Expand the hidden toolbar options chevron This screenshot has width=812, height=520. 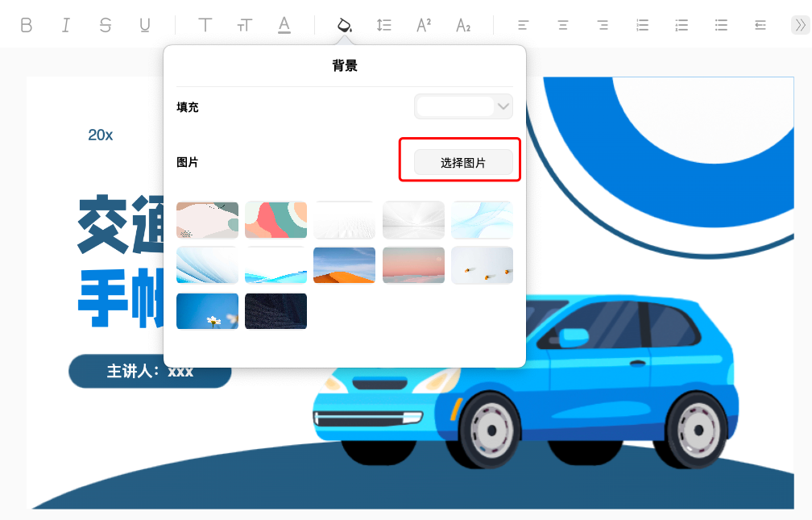click(800, 24)
